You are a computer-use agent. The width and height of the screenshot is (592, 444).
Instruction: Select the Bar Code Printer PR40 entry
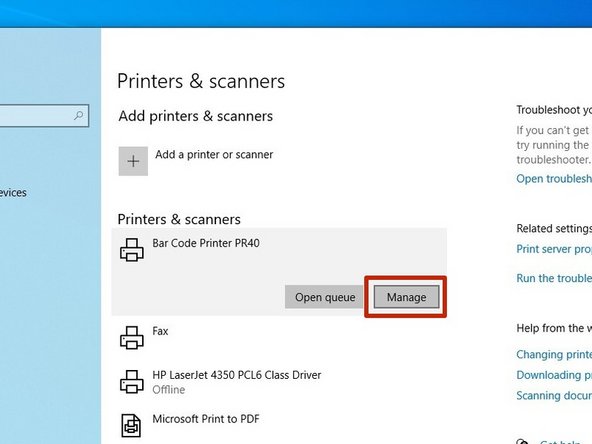[279, 271]
